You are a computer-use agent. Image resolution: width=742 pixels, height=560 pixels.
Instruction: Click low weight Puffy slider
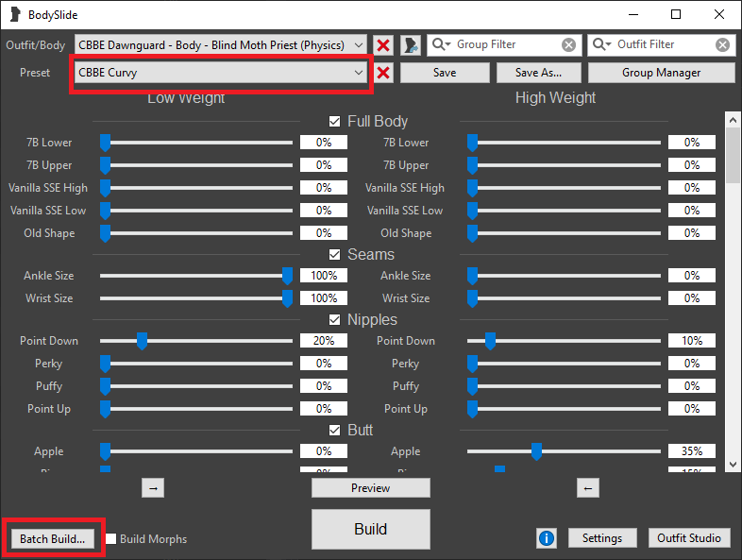point(196,386)
